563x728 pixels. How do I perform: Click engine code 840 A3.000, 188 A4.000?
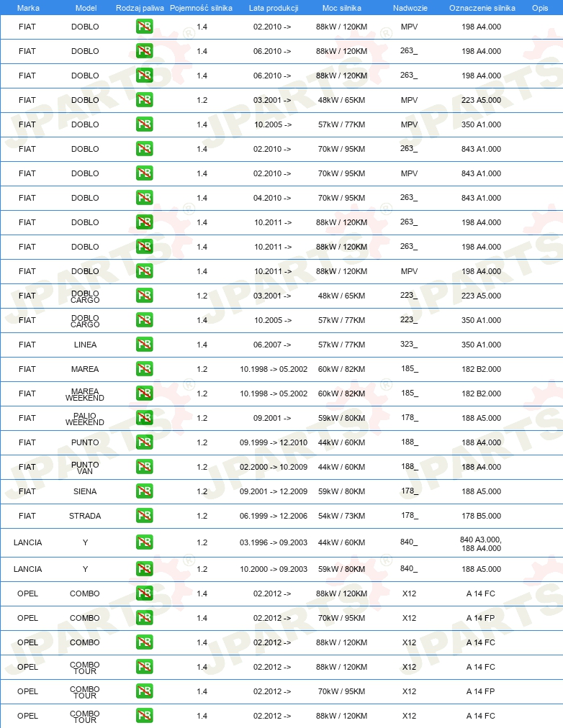click(x=481, y=544)
